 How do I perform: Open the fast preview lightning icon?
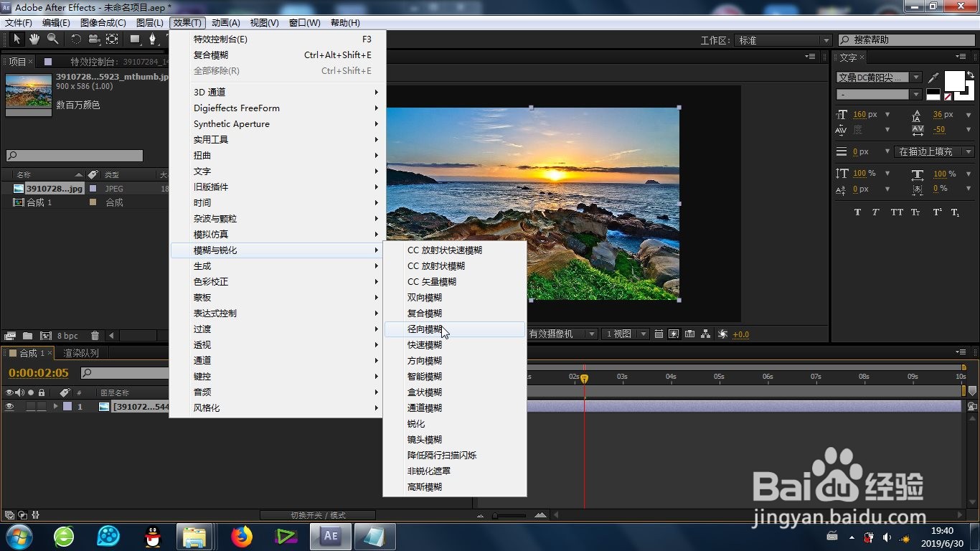673,334
